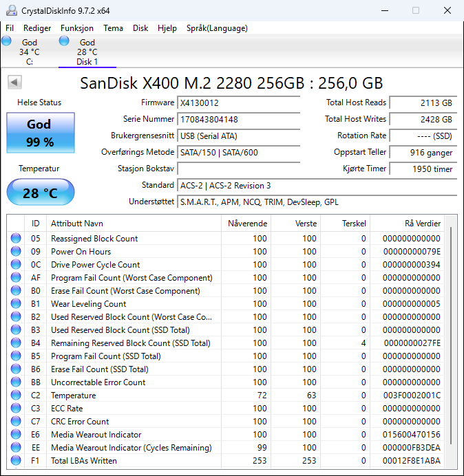Click the status orb in the B6 attribute row

(x=16, y=369)
